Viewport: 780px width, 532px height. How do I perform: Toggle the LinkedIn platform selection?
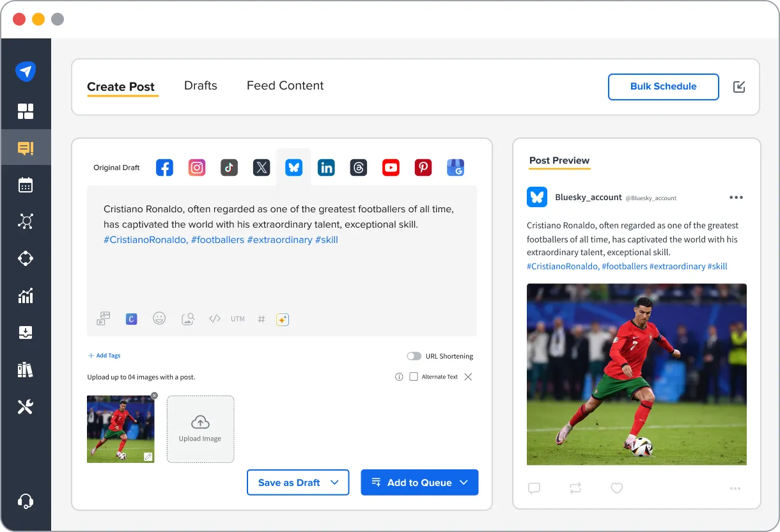click(326, 167)
